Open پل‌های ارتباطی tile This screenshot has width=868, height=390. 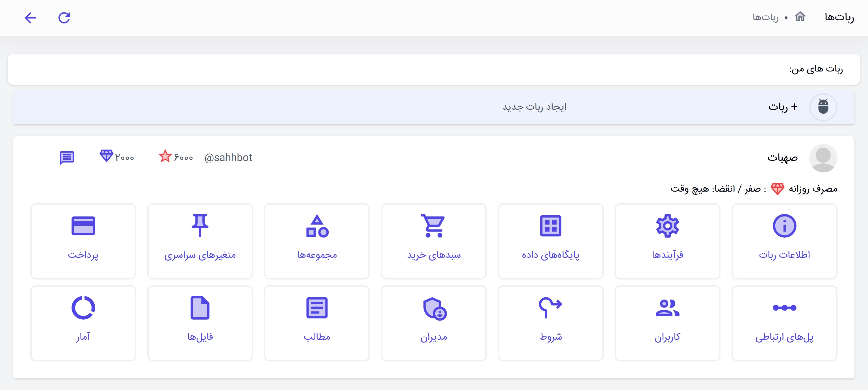click(784, 323)
